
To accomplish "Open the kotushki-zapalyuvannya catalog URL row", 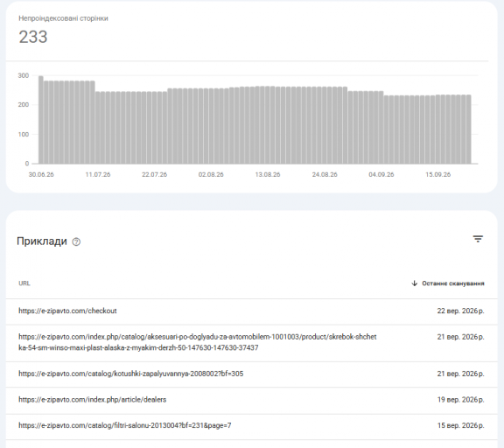I will [251, 374].
